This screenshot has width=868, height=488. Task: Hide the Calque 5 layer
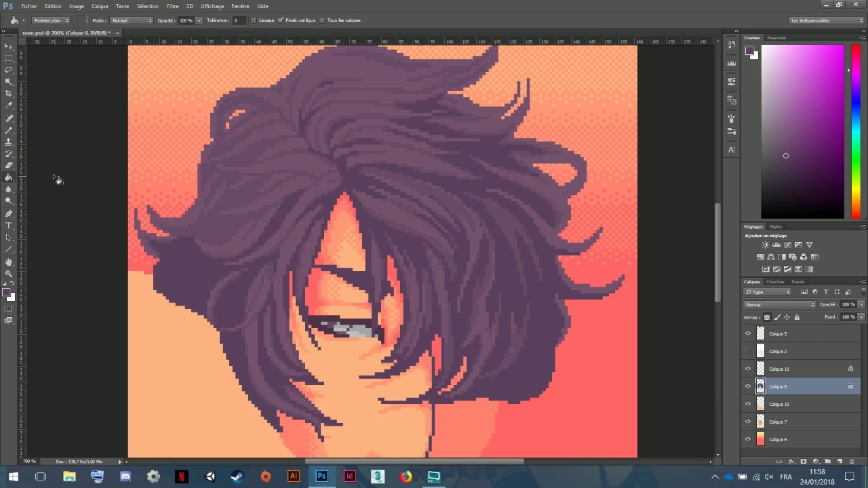[x=748, y=333]
